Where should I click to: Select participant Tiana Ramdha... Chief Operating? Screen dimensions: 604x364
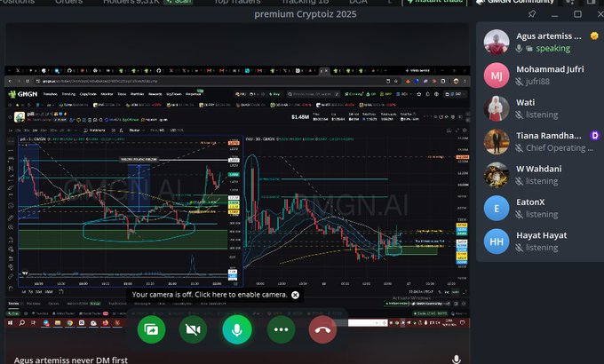[x=540, y=141]
